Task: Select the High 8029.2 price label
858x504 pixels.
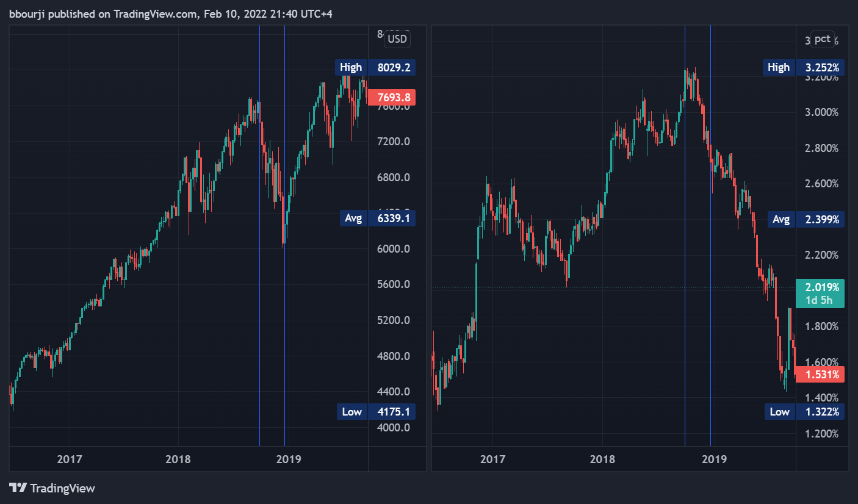Action: pyautogui.click(x=375, y=67)
